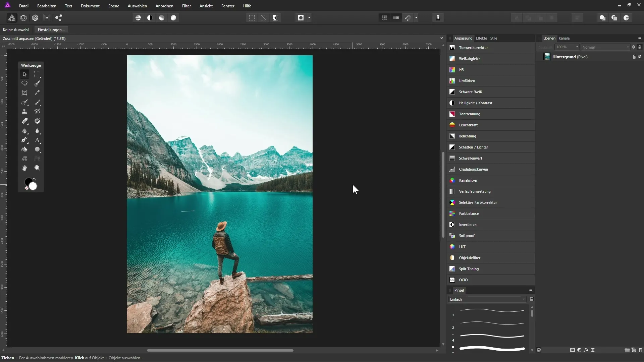The image size is (644, 362).
Task: Select the Crop tool
Action: tap(24, 93)
